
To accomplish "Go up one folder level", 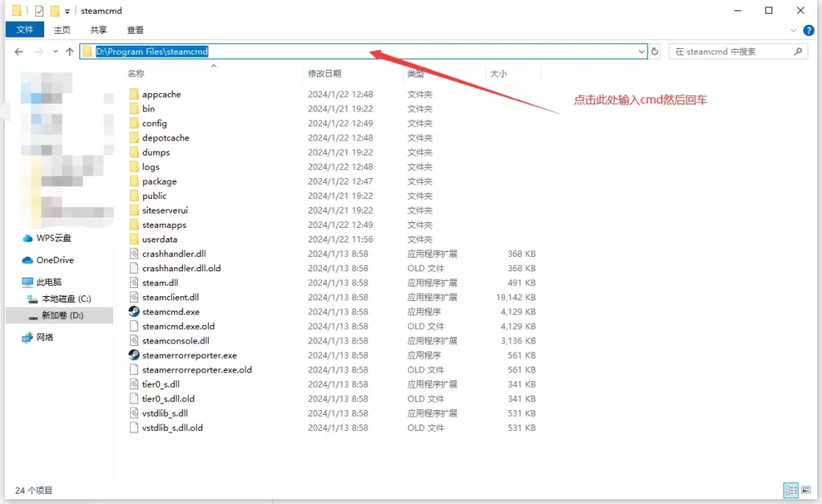I will (70, 51).
